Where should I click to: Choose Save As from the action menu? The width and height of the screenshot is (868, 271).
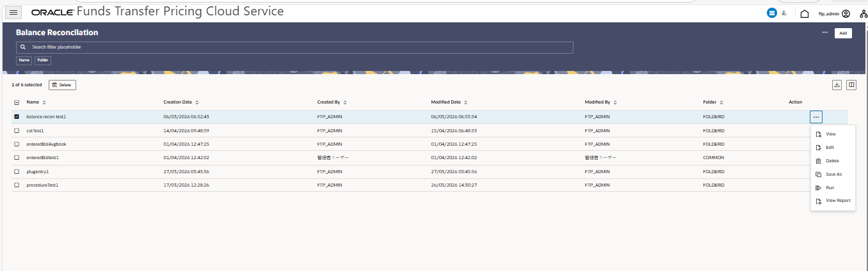coord(833,174)
